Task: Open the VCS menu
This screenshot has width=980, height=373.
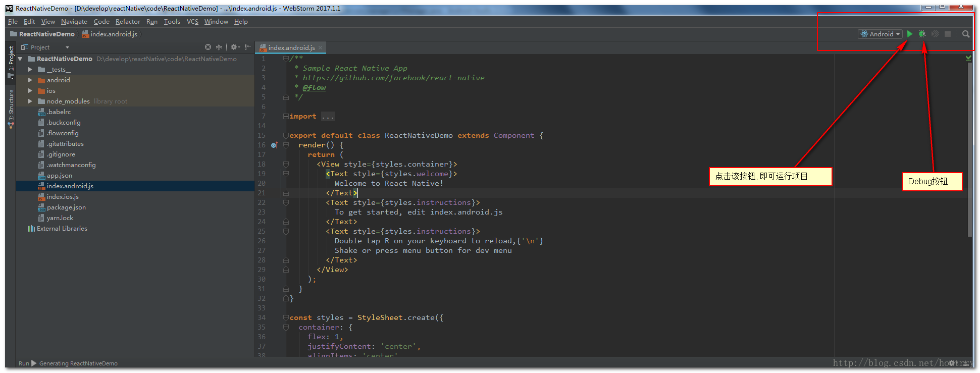Action: (x=192, y=22)
